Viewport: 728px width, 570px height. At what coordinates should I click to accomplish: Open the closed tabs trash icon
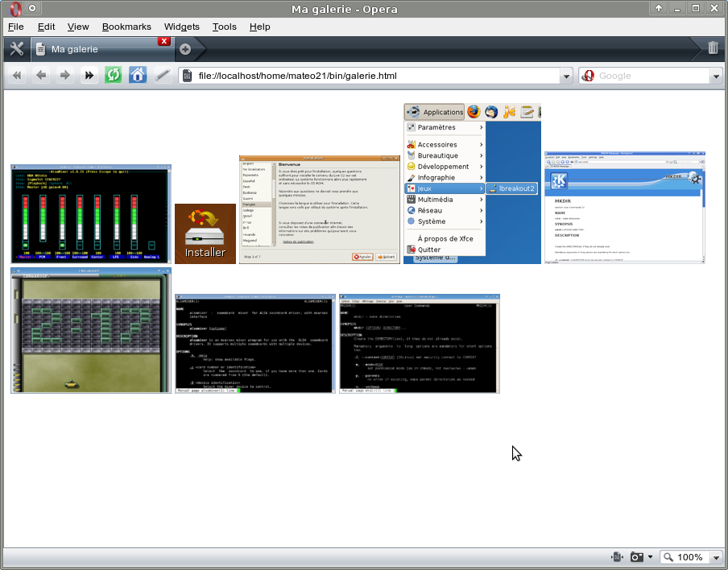[713, 48]
